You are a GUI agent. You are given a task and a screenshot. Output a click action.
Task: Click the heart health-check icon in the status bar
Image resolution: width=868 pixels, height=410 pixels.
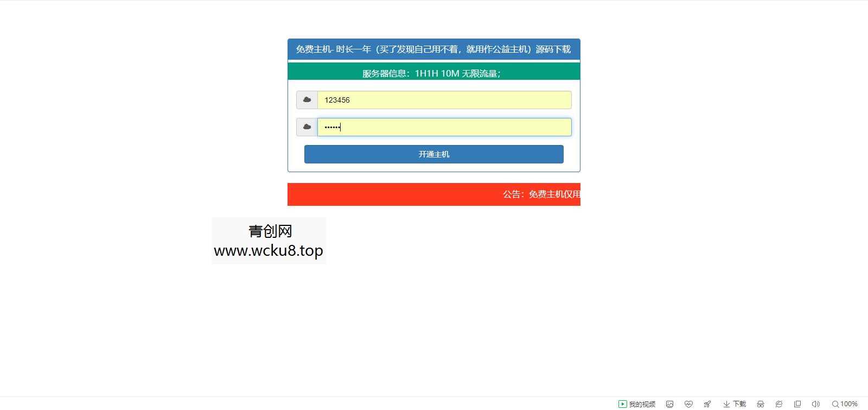688,404
